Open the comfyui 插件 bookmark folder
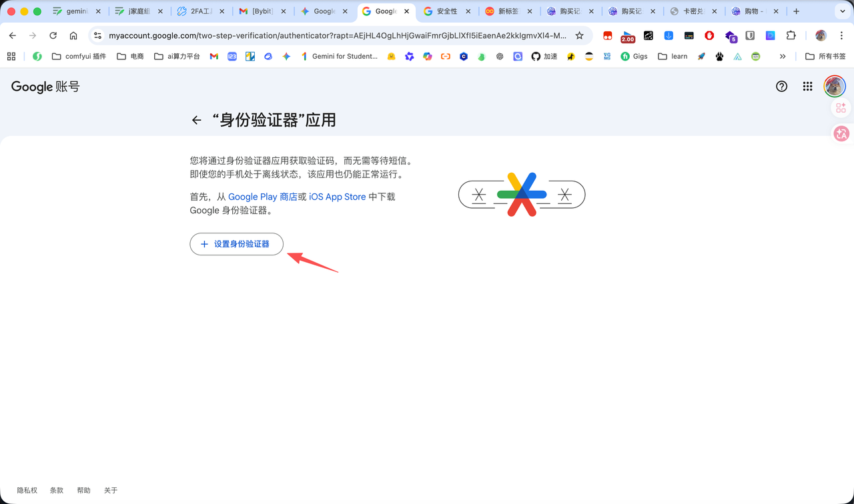The image size is (854, 504). (x=79, y=57)
